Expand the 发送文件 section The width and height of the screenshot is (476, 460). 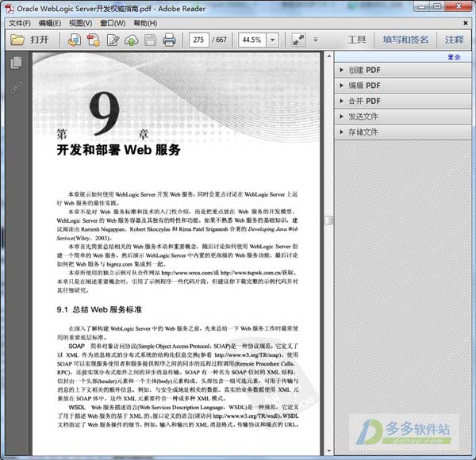pos(402,117)
